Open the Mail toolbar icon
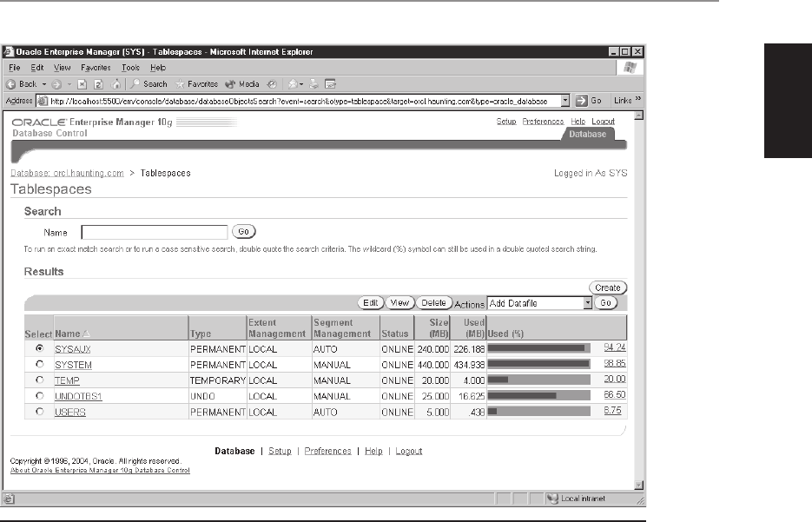The image size is (812, 522). coord(294,84)
